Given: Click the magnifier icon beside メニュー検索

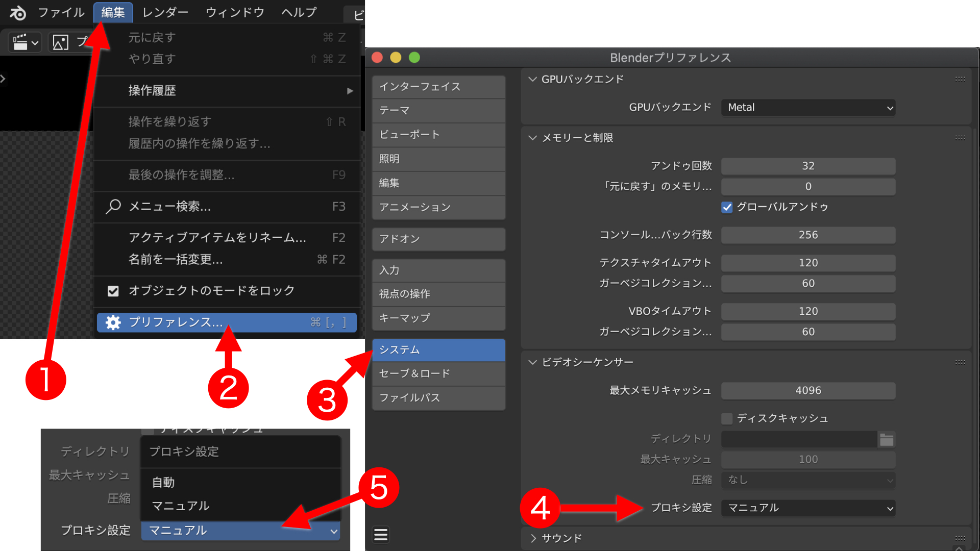Looking at the screenshot, I should (x=113, y=207).
